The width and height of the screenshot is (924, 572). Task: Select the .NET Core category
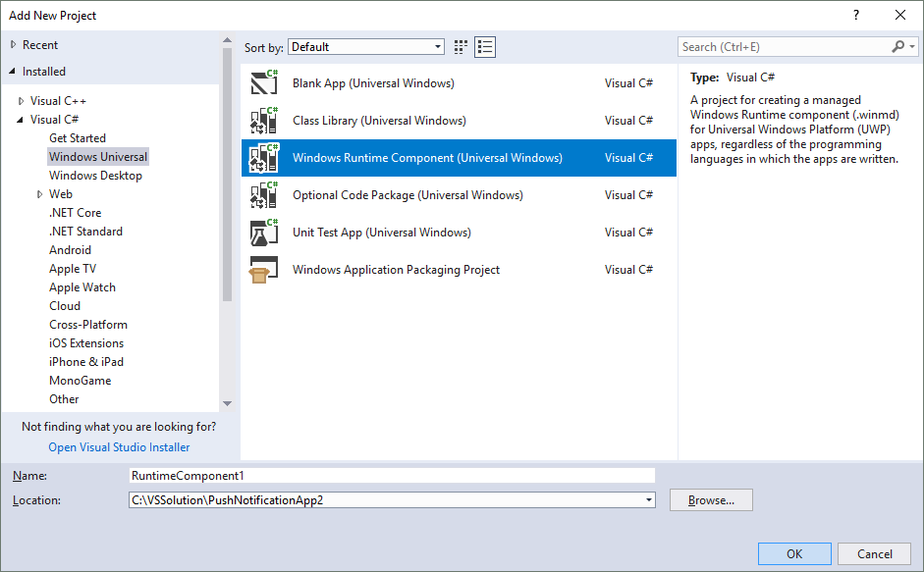(75, 213)
